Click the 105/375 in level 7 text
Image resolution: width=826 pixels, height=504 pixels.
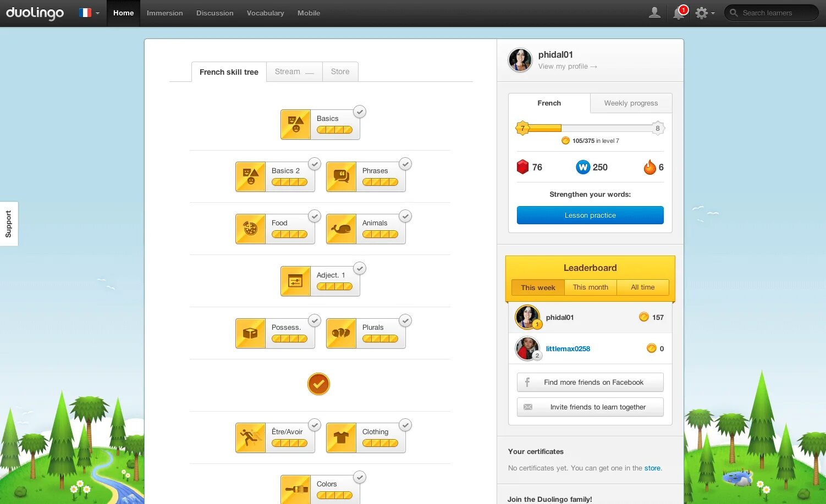click(x=596, y=141)
